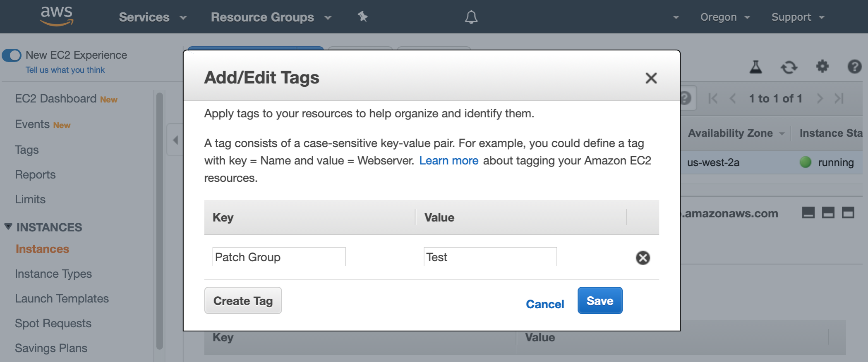Open Events in sidebar

(32, 124)
